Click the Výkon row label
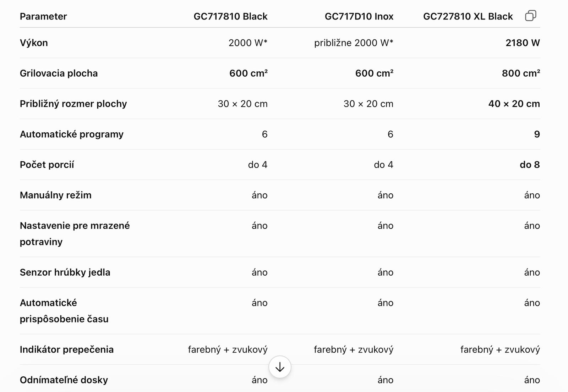 (x=34, y=43)
